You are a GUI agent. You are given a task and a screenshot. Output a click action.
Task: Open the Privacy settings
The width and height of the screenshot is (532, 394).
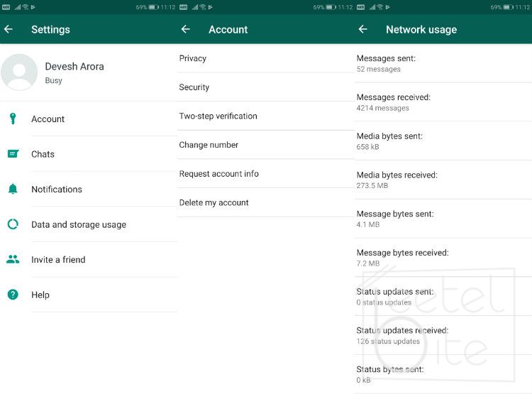193,58
